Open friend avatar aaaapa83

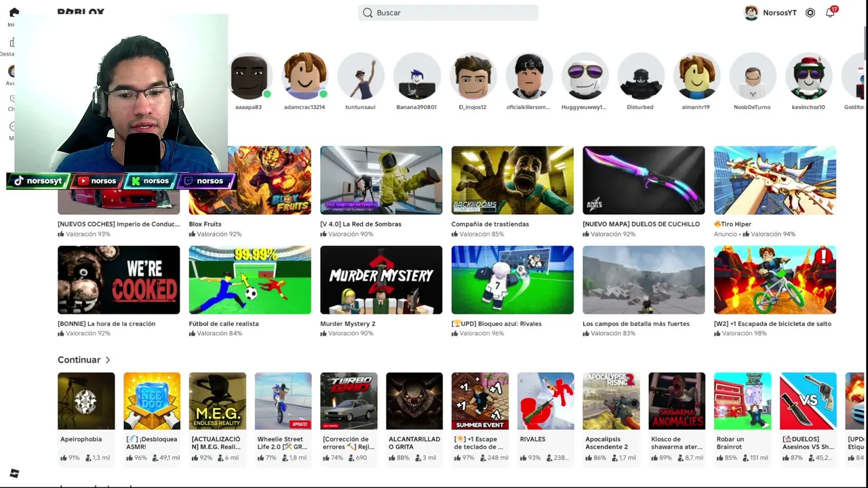[x=249, y=75]
